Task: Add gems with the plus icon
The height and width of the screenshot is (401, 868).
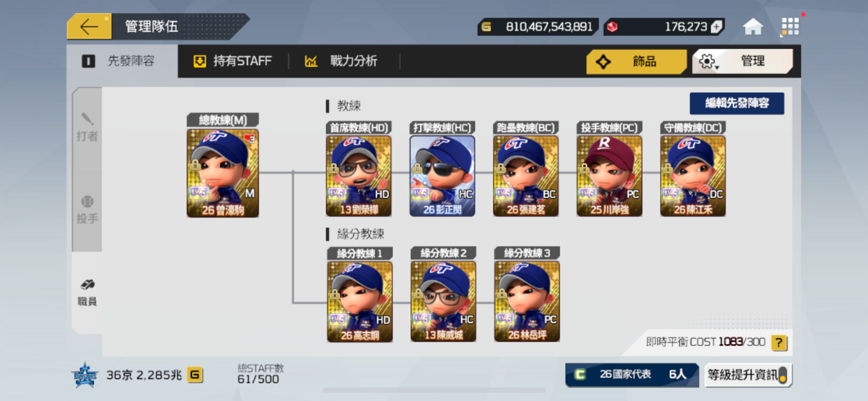Action: click(x=717, y=27)
